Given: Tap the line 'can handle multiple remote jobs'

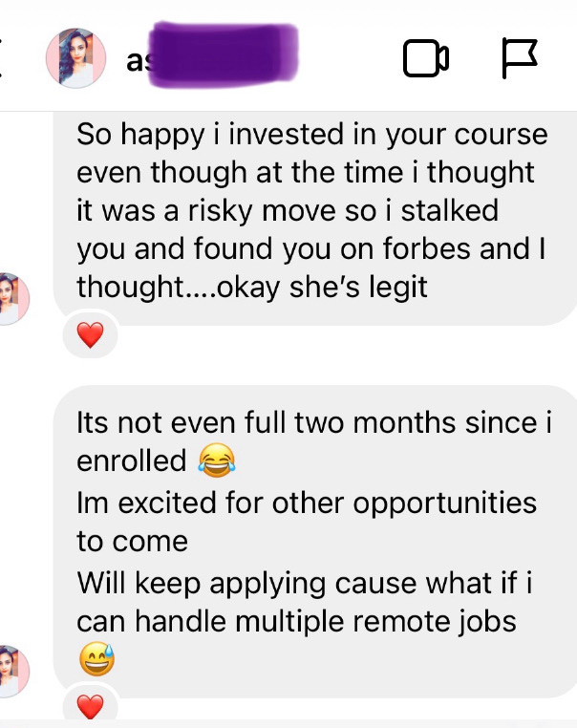Looking at the screenshot, I should point(296,622).
